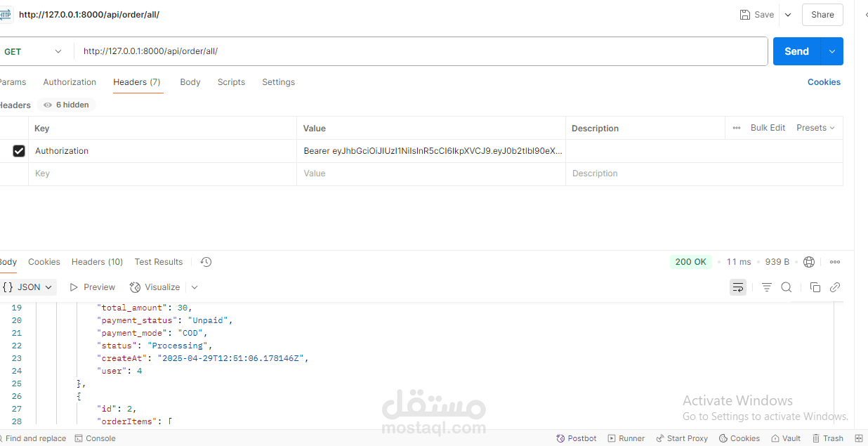Screen dimensions: 868x446
Task: Select the response Body tab
Action: click(8, 262)
